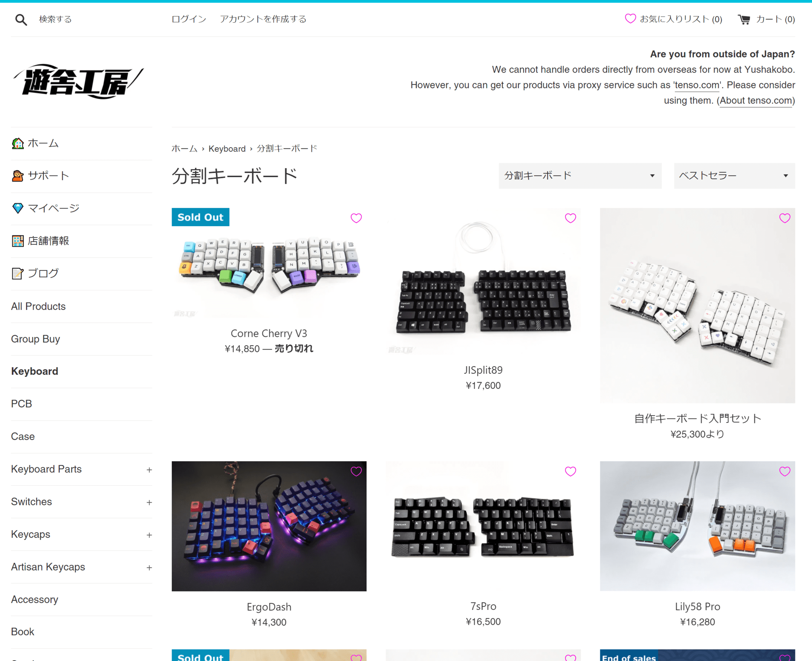The image size is (812, 661).
Task: Open the ベストセラー sort dropdown
Action: point(734,176)
